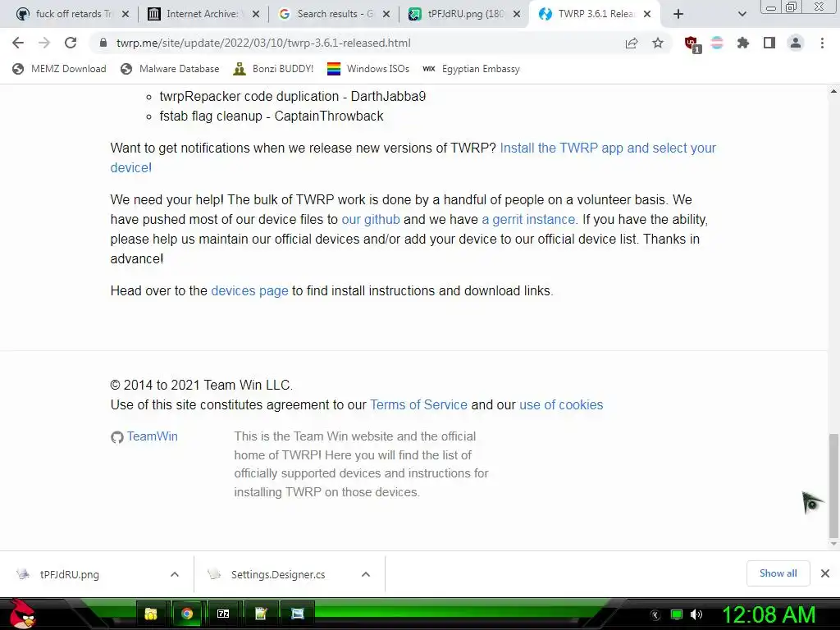
Task: Open the profile avatar menu
Action: point(796,43)
